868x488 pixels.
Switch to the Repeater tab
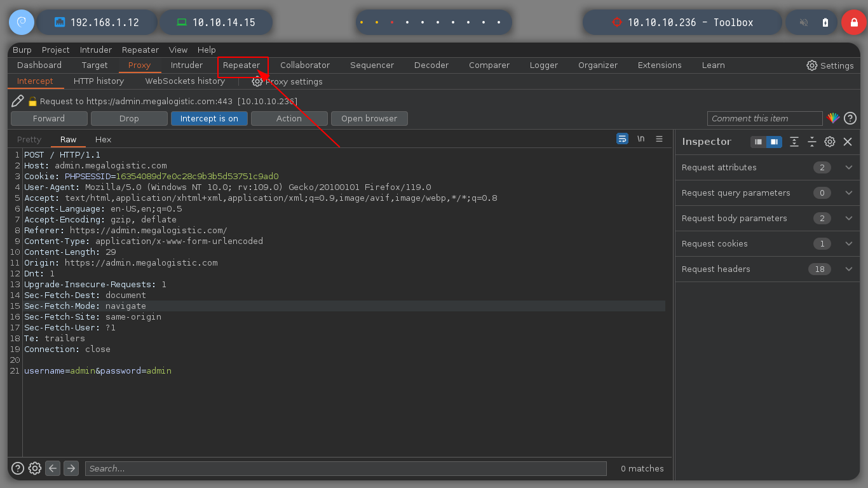tap(241, 65)
